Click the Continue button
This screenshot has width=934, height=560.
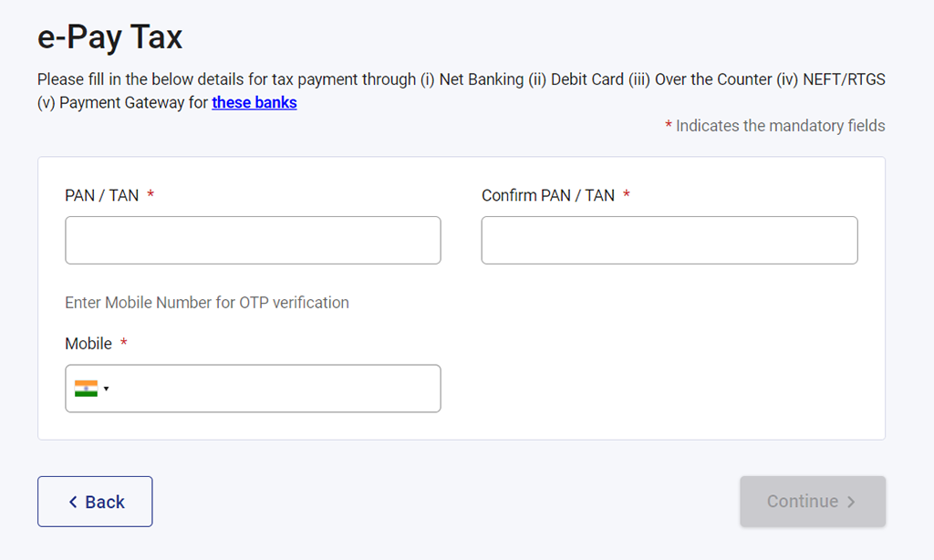[812, 502]
